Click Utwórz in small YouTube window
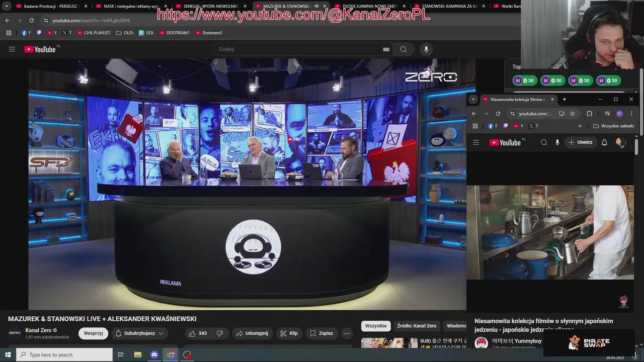Screen dimensions: 644x362 (580, 142)
